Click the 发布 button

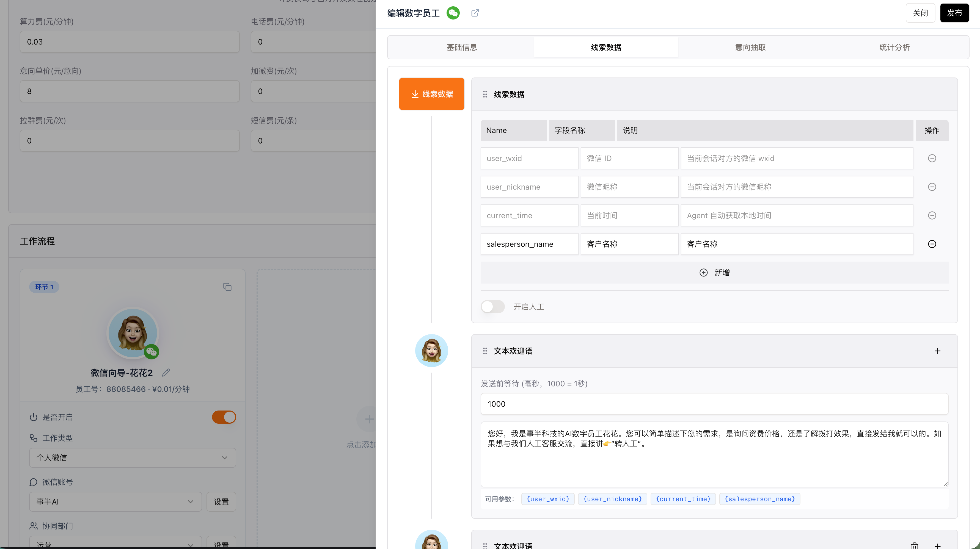pyautogui.click(x=954, y=13)
